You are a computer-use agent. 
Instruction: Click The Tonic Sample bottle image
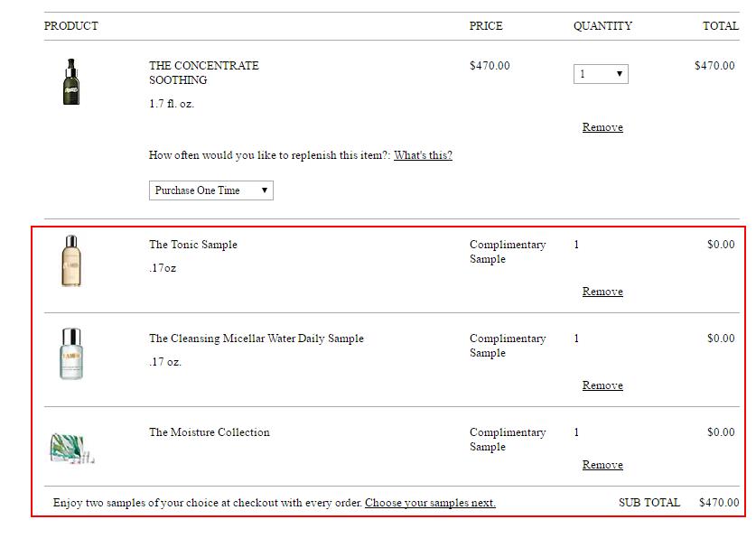coord(71,261)
